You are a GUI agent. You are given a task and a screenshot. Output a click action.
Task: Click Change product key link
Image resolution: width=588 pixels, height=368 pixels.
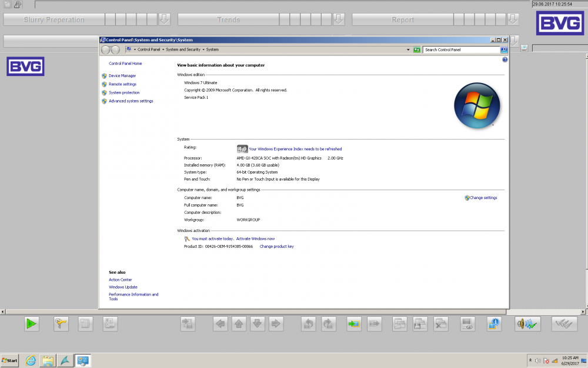pos(277,246)
